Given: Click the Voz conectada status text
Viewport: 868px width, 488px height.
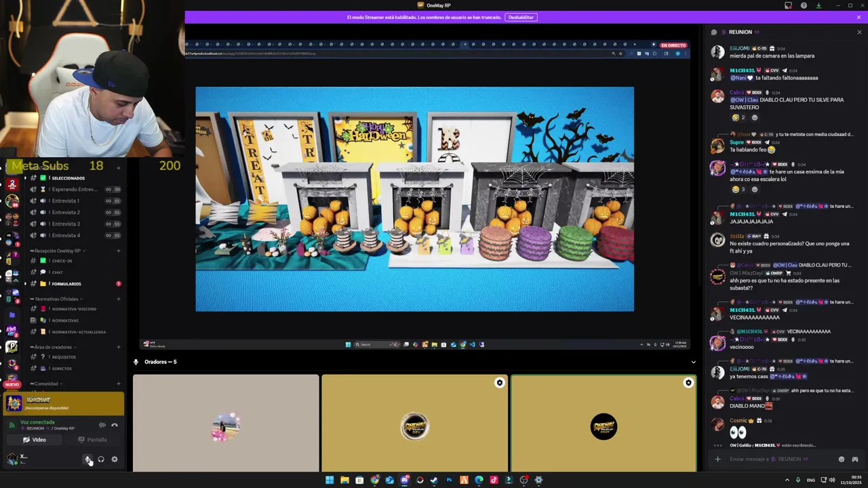Looking at the screenshot, I should click(37, 422).
